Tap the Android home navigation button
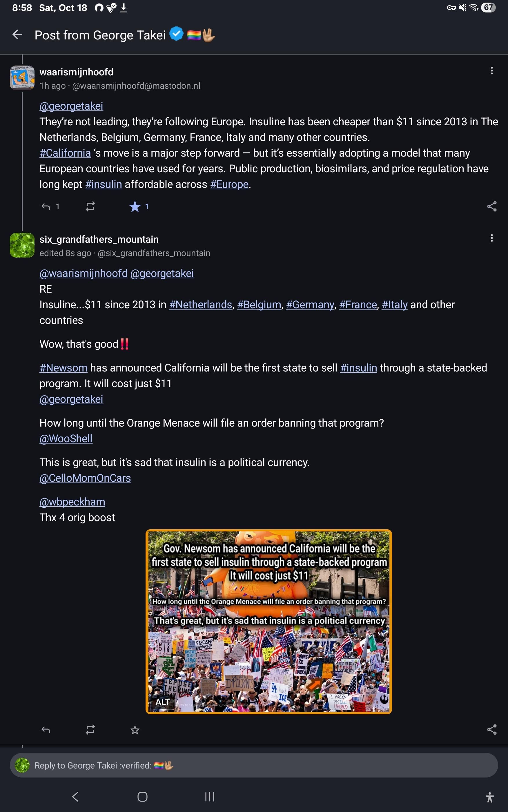The width and height of the screenshot is (508, 812). click(x=142, y=797)
